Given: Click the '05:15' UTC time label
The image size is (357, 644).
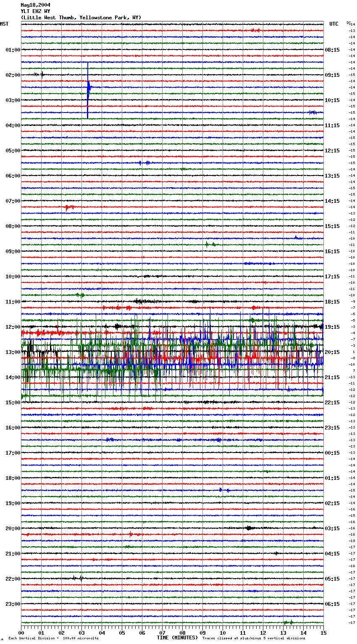Looking at the screenshot, I should pyautogui.click(x=332, y=579).
